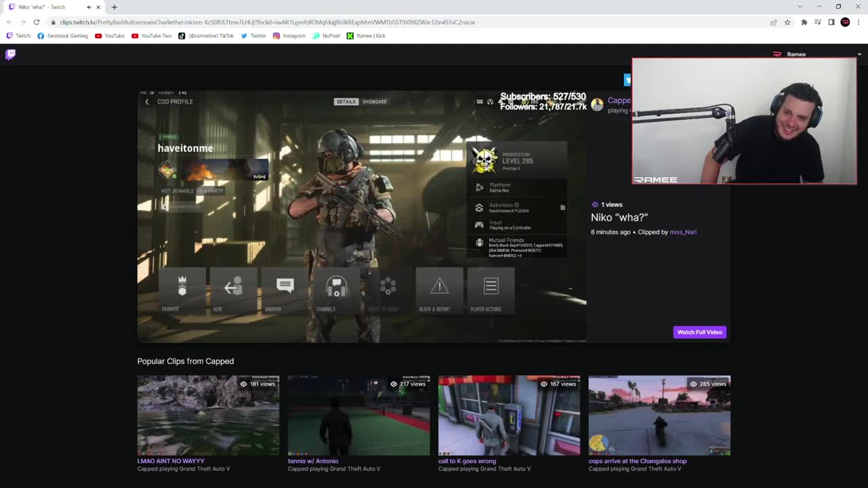Share this page icon in address bar
Image resolution: width=868 pixels, height=488 pixels.
point(773,22)
